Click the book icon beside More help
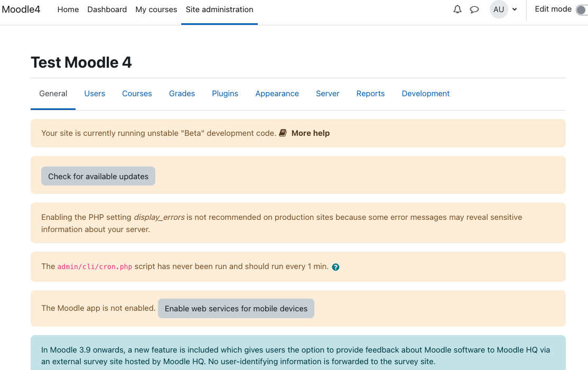 [x=283, y=133]
